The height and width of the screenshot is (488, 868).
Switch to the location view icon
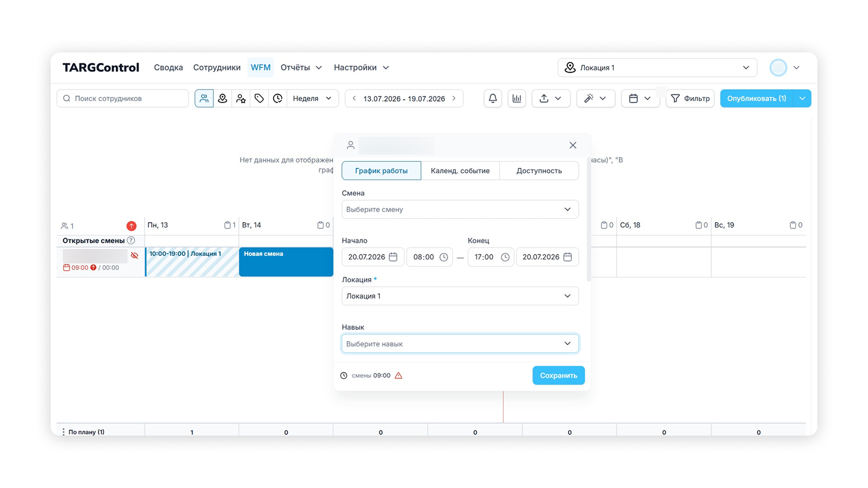(222, 99)
